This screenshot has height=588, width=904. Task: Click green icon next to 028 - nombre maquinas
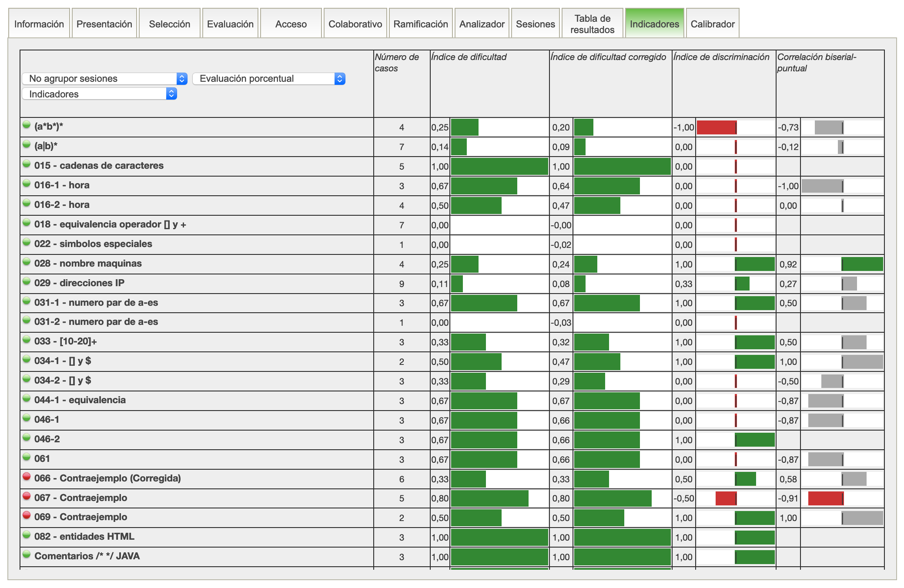27,262
